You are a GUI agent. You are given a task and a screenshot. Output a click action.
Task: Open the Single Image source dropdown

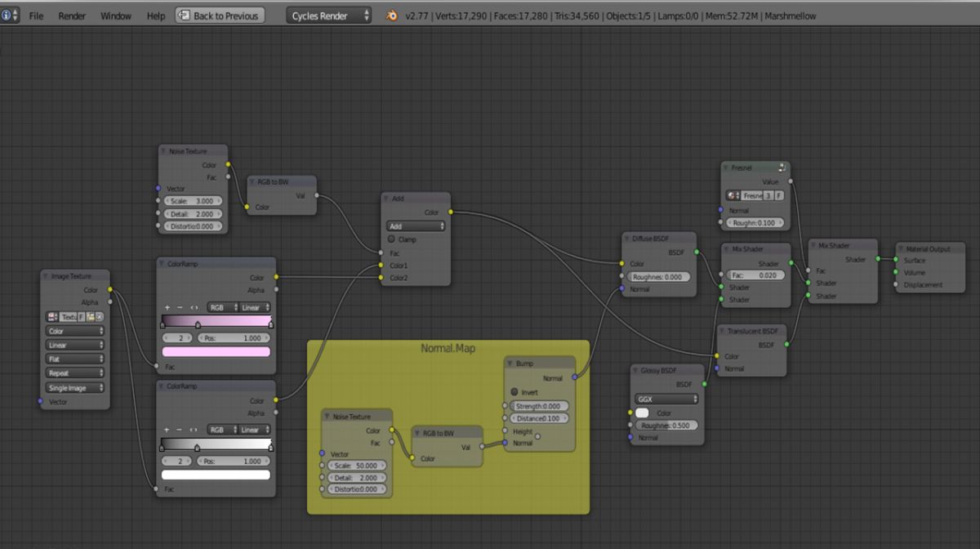[x=75, y=388]
